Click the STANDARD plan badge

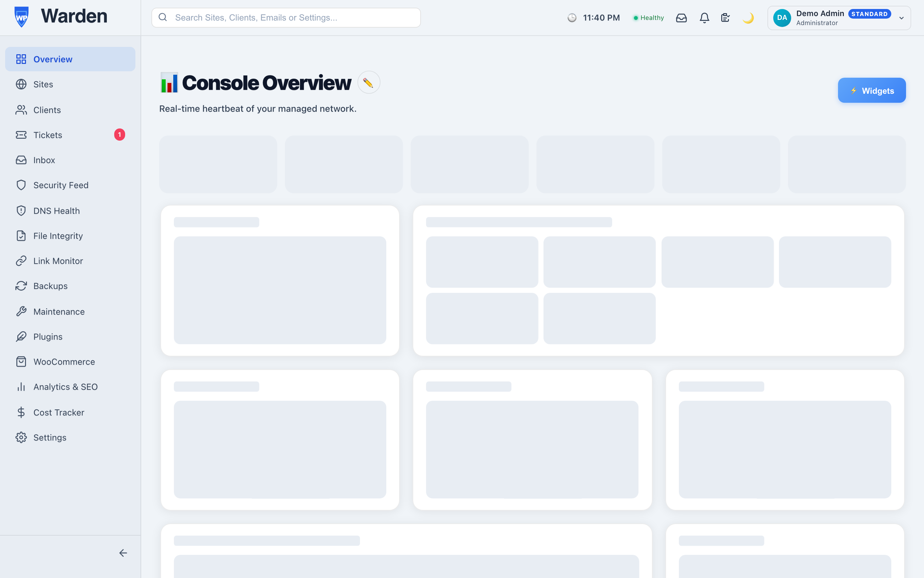pyautogui.click(x=869, y=14)
